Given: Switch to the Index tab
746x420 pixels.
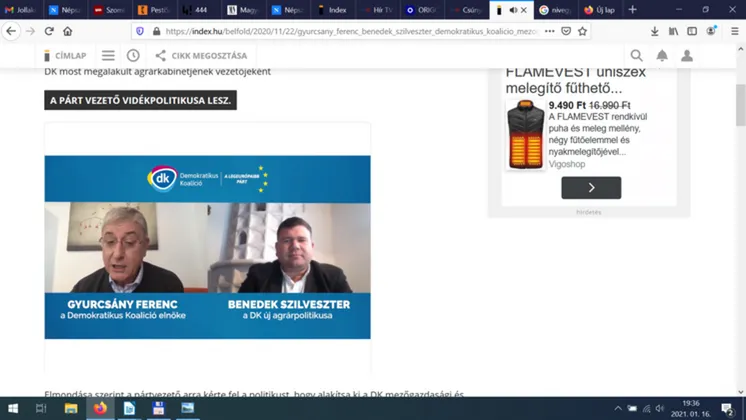Looking at the screenshot, I should coord(333,10).
